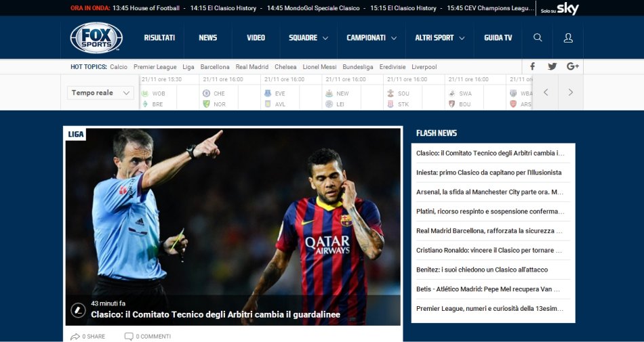Click '13:45 House of Football' program

pos(146,8)
